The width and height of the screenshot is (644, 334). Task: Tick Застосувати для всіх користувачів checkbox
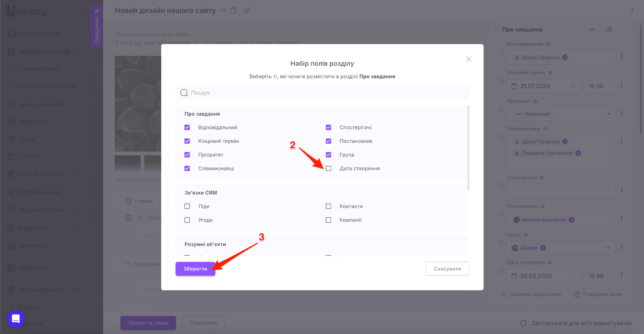click(523, 323)
